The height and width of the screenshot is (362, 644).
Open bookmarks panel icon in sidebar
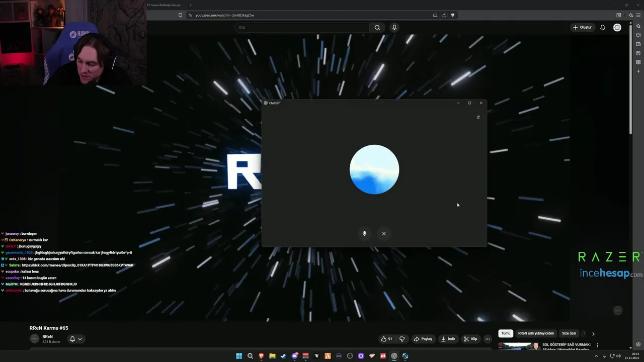coord(638,53)
